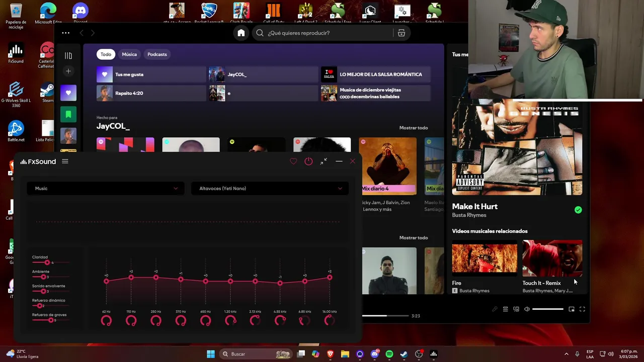Open the Spotify queue

(506, 309)
